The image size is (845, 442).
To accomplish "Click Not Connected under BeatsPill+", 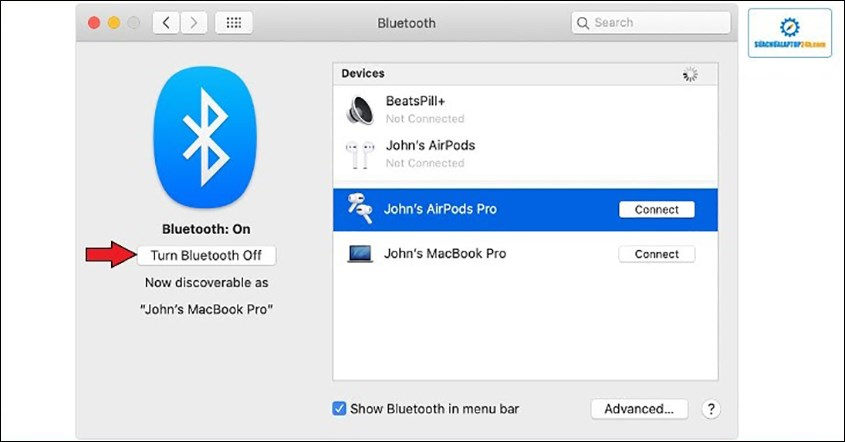I will (425, 119).
